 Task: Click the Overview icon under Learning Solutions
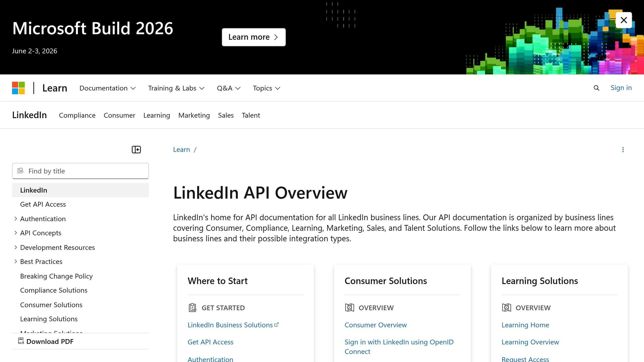506,308
